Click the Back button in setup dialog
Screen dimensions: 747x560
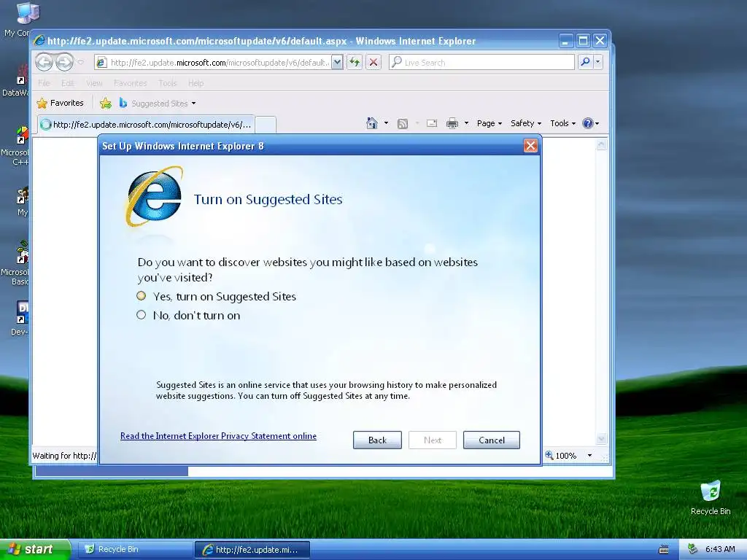coord(377,440)
